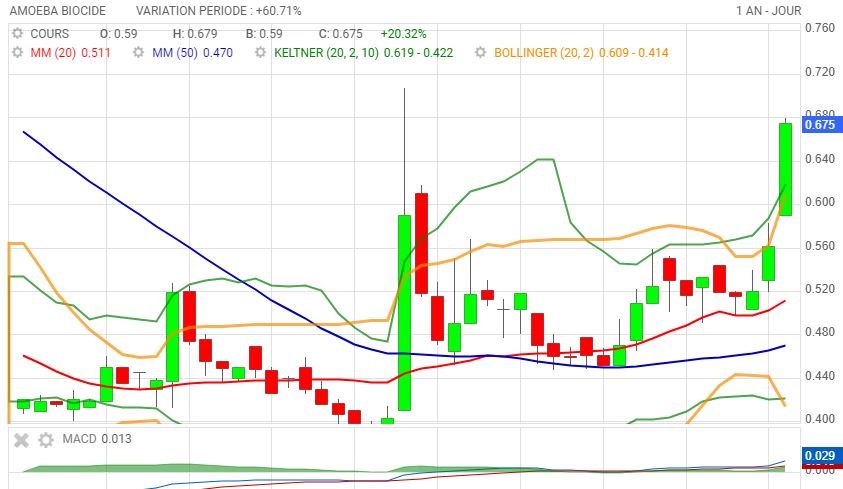Viewport: 843px width, 489px height.
Task: Click the closing value C: 0.675
Action: coord(341,34)
